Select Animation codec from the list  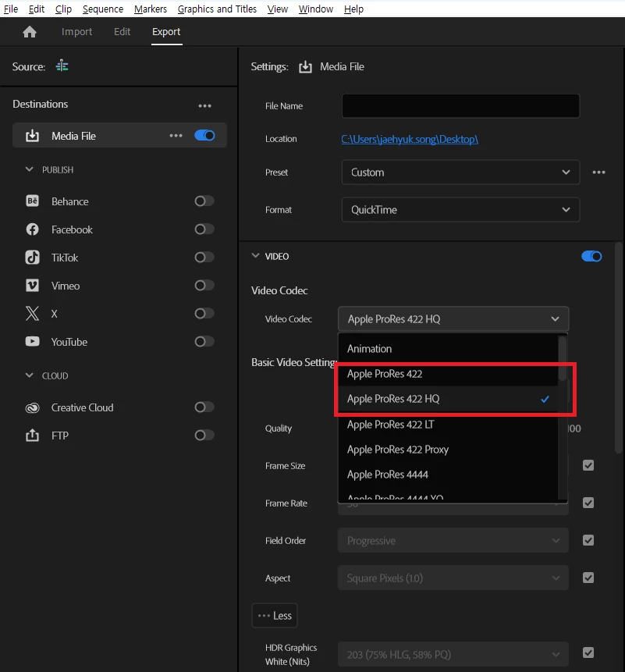(448, 349)
